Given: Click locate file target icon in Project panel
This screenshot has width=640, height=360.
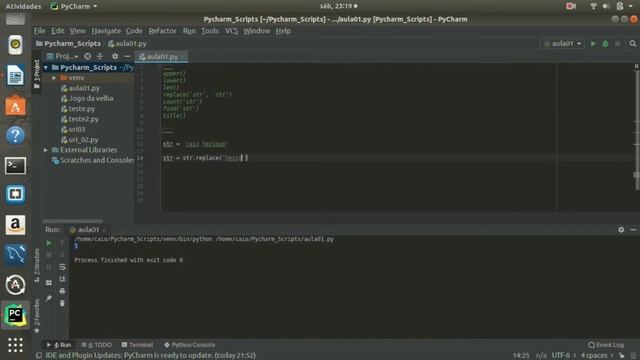Looking at the screenshot, I should 87,56.
